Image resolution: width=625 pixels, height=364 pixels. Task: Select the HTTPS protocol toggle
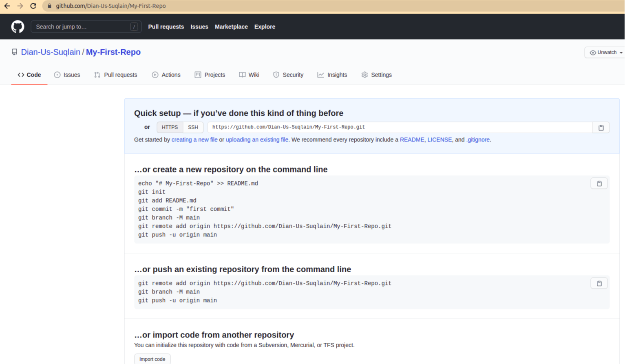click(170, 128)
